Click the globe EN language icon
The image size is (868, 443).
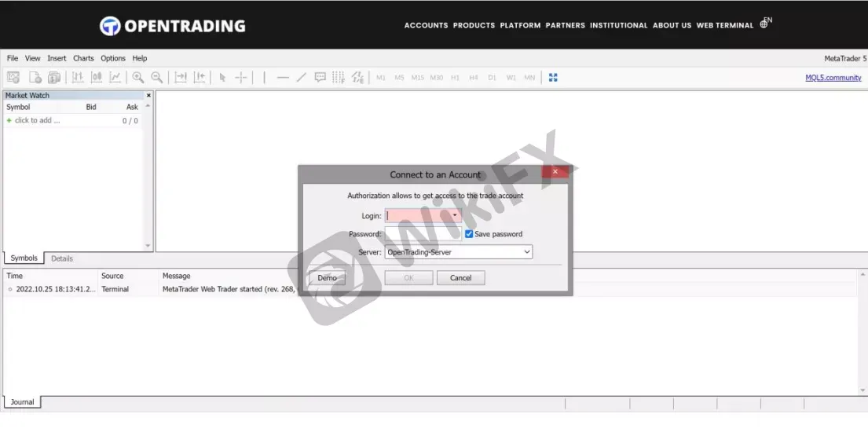766,23
